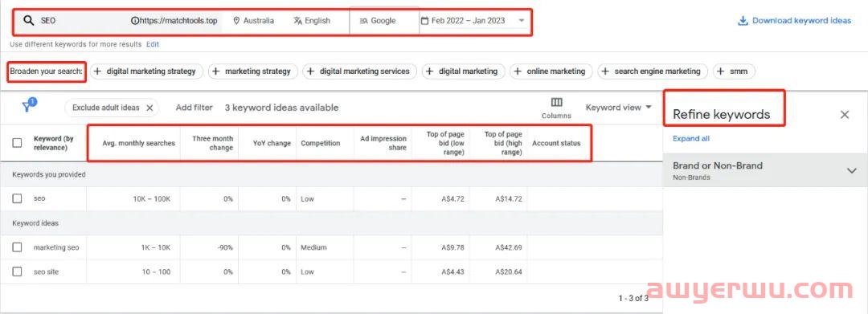This screenshot has width=868, height=314.
Task: Click the Download keyword ideas icon
Action: coord(743,21)
